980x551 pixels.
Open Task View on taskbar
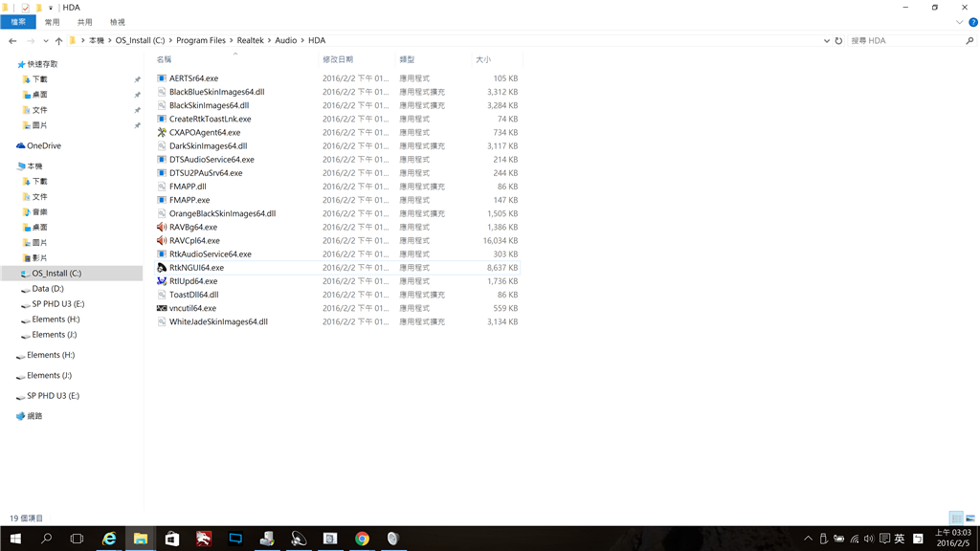(x=77, y=539)
